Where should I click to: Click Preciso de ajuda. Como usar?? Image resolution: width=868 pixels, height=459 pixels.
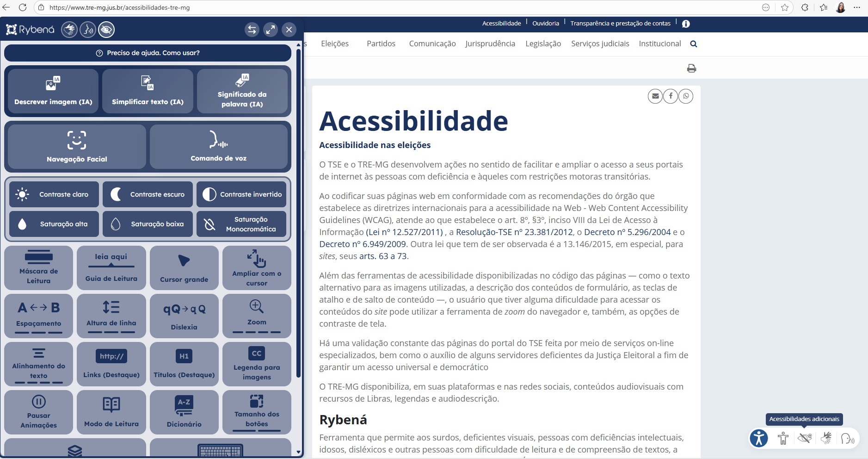pyautogui.click(x=148, y=53)
